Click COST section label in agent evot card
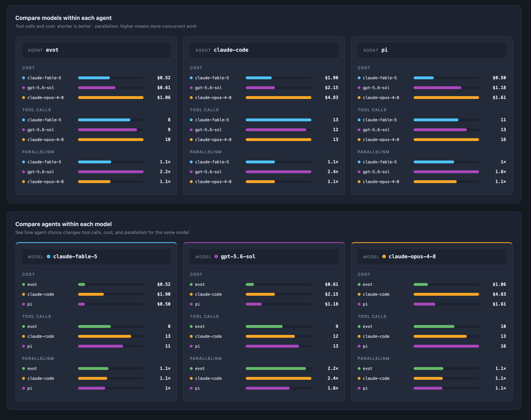531x420 pixels. pos(28,68)
